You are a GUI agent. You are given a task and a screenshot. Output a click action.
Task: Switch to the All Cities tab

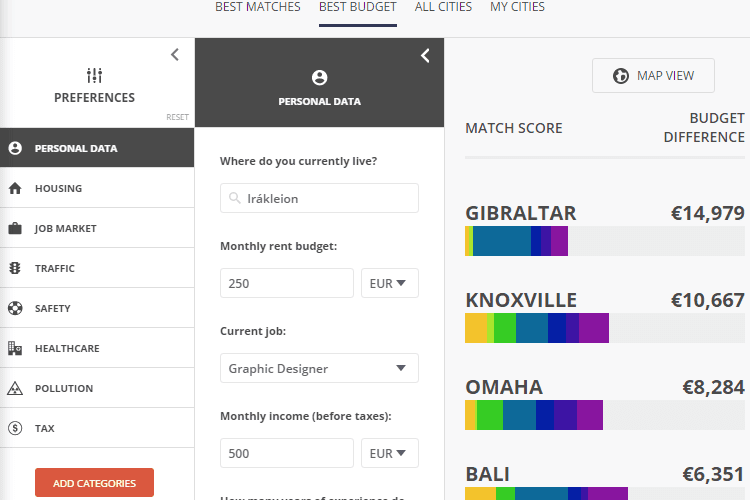click(x=443, y=7)
